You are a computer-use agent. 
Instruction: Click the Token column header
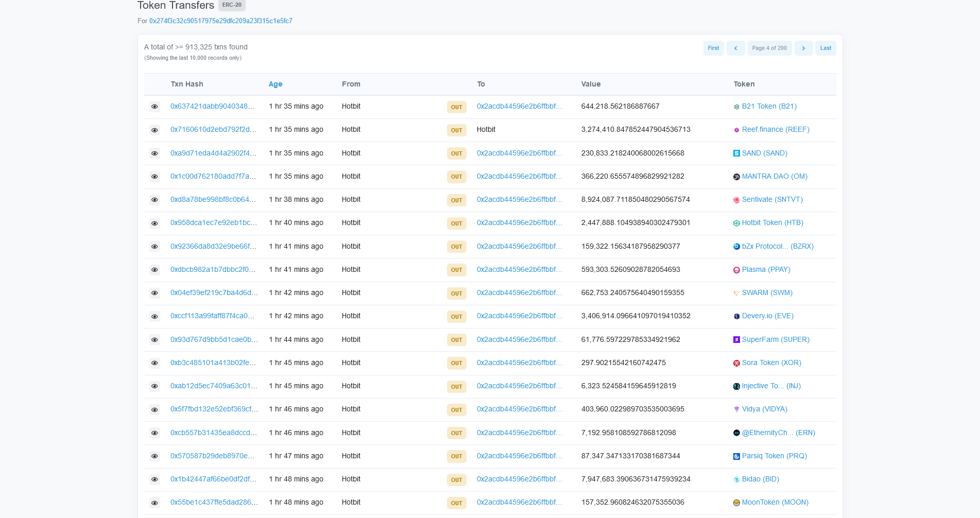coord(744,84)
